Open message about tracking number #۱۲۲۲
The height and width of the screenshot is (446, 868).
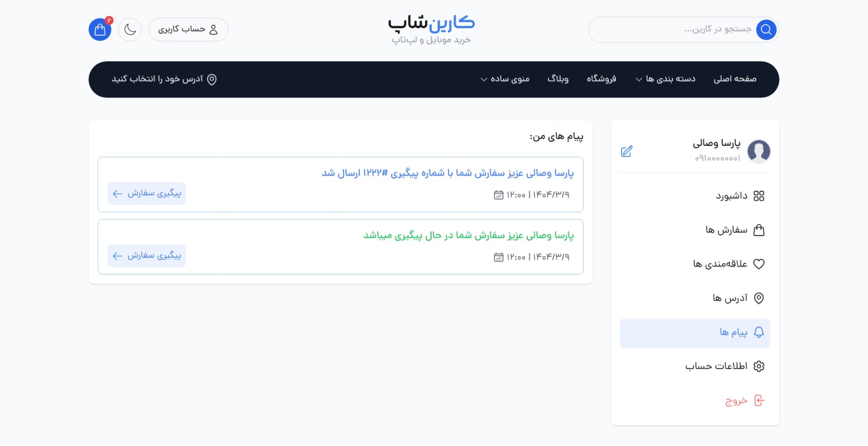pos(448,173)
